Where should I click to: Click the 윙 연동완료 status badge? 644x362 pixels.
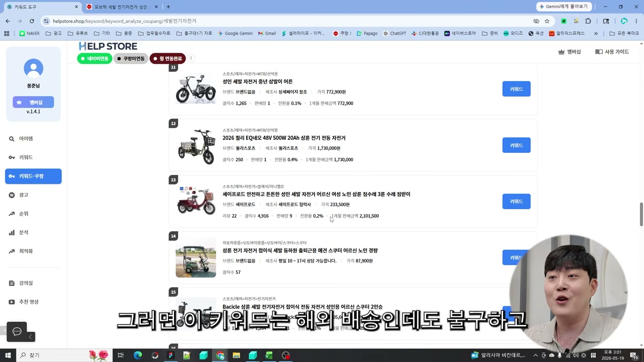point(168,58)
